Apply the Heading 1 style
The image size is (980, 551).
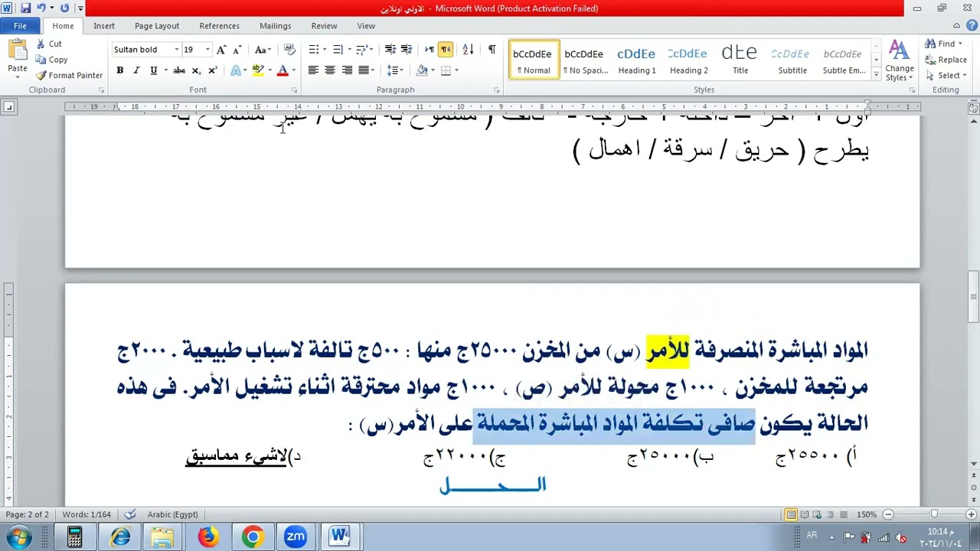click(x=637, y=60)
